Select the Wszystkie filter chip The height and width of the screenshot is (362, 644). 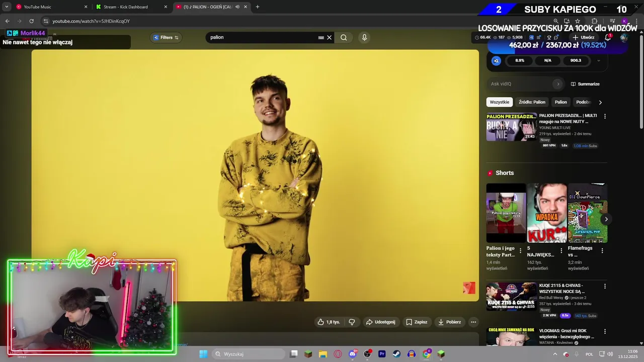(x=500, y=102)
